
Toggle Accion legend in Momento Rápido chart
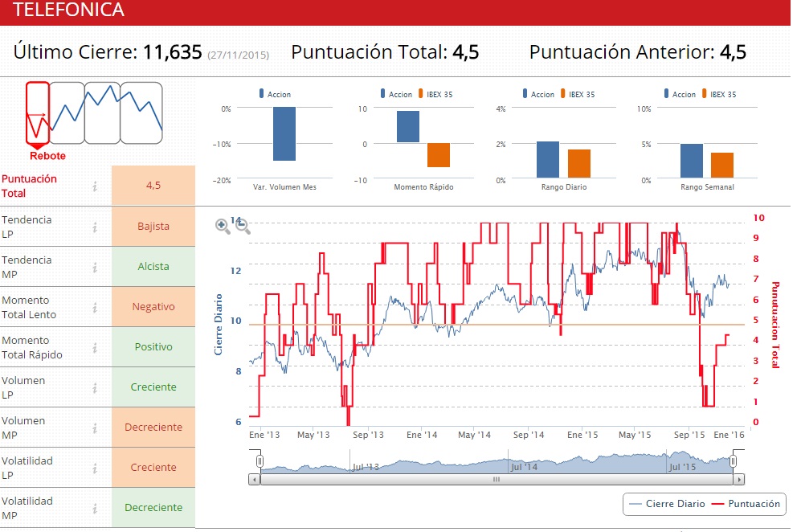396,94
